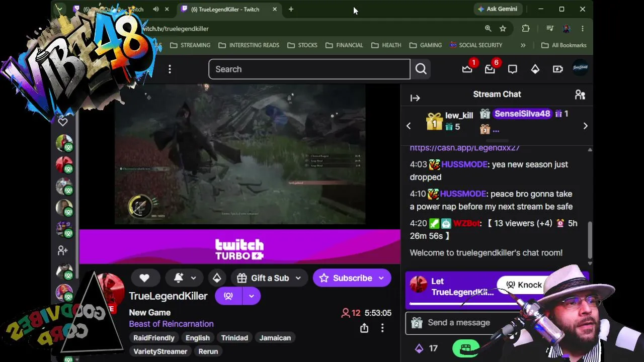Open the Chrome three-dot menu
644x362 pixels.
click(583, 29)
